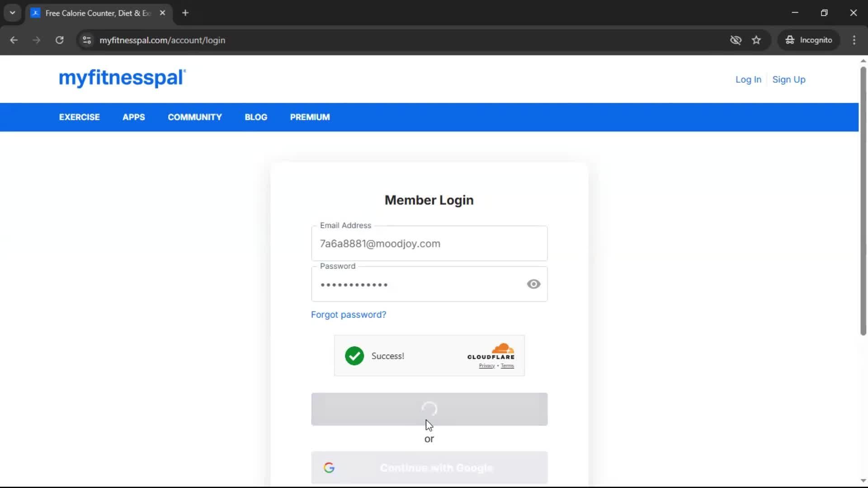Screen dimensions: 868x488
Task: Click the third-party cookies blocked eye icon
Action: (x=736, y=40)
